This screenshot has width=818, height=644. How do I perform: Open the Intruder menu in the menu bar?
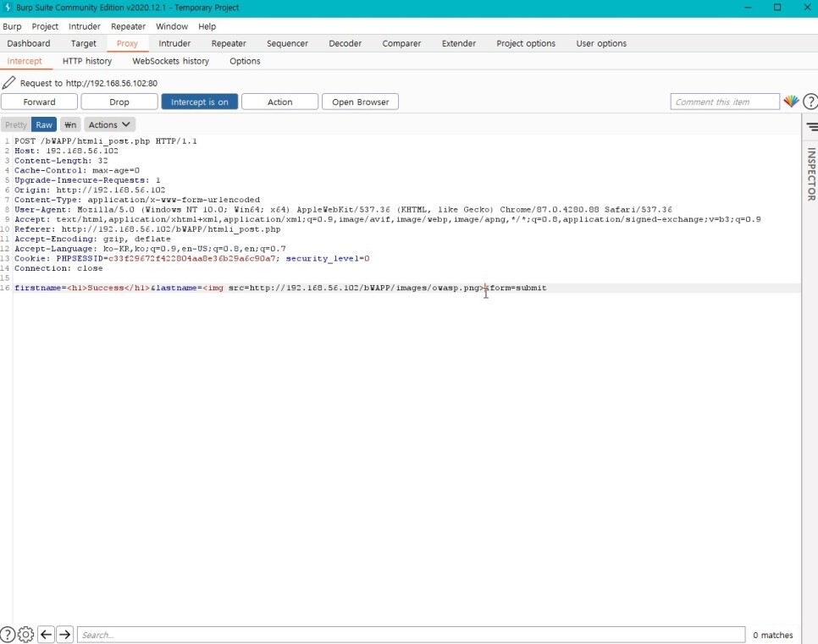pos(84,26)
